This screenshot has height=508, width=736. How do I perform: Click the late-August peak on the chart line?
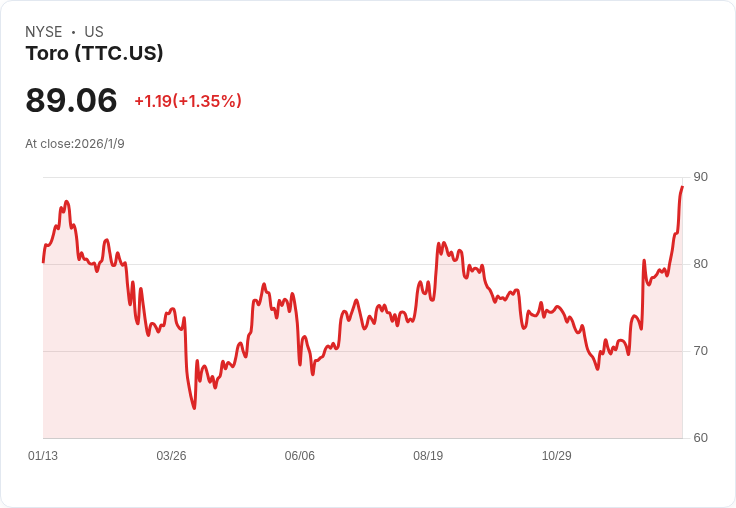(444, 243)
